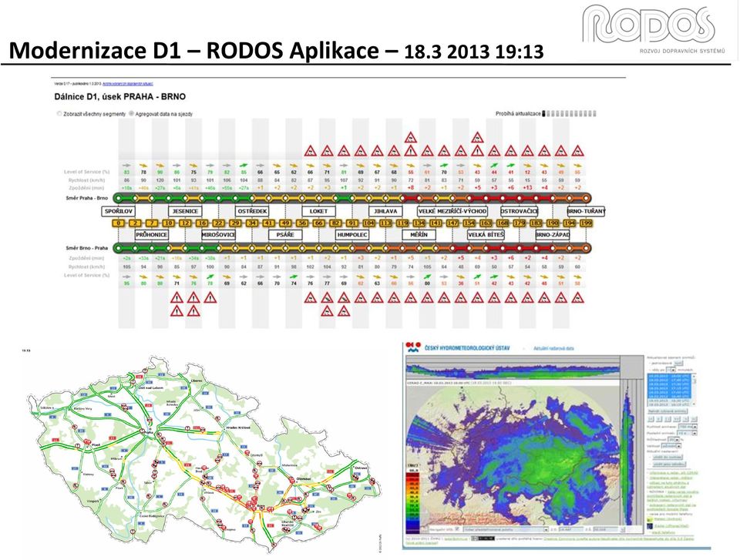Click the Praha–Brno slippery-road sign between km 56 and 66
Viewport: 740px width, 560px height.
[310, 152]
